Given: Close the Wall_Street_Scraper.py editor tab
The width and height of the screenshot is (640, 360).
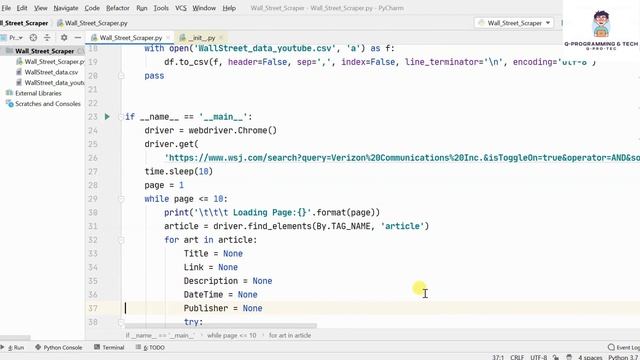Looking at the screenshot, I should [168, 38].
